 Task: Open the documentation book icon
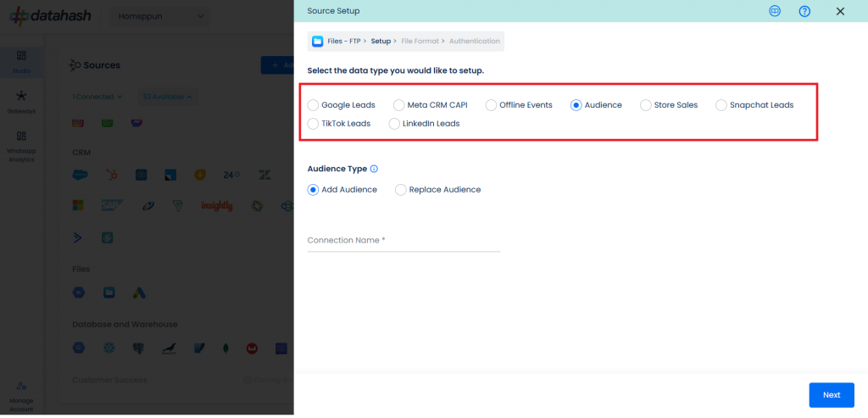pos(775,11)
